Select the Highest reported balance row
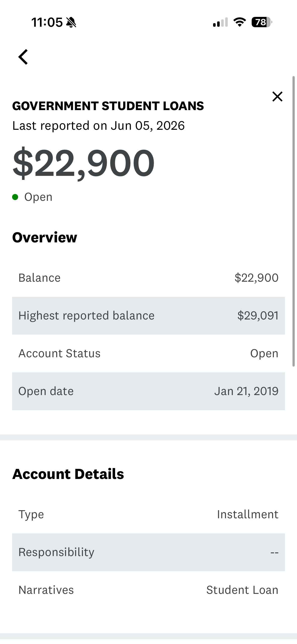Image resolution: width=297 pixels, height=644 pixels. coord(148,316)
